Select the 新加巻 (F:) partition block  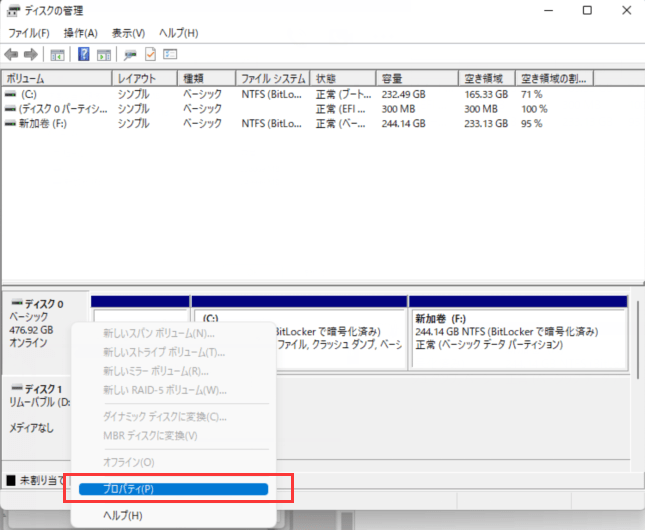coord(518,332)
